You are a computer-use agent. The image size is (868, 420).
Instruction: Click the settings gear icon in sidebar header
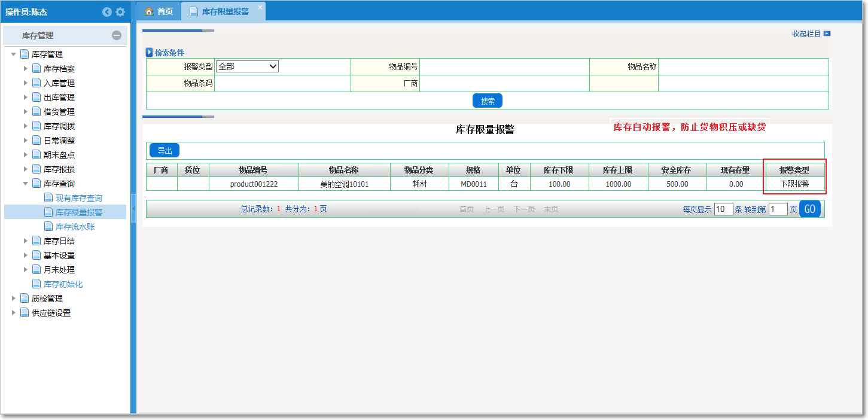(120, 12)
